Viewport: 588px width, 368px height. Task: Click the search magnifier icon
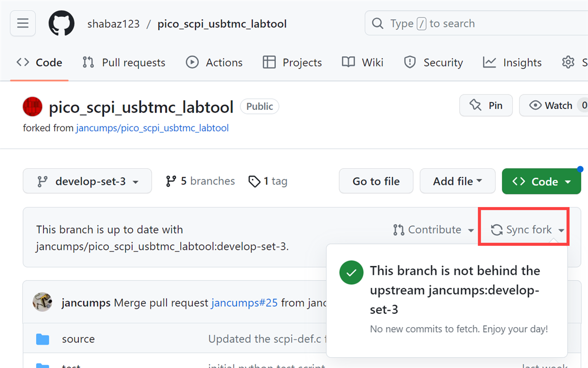coord(377,24)
